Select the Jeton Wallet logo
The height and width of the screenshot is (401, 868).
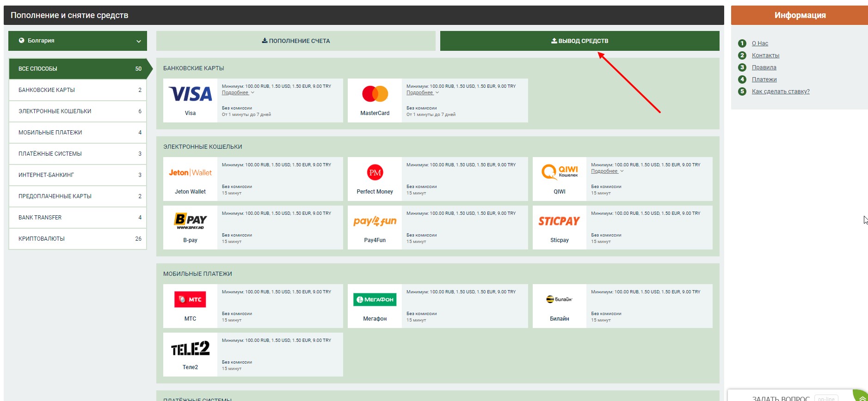tap(190, 173)
